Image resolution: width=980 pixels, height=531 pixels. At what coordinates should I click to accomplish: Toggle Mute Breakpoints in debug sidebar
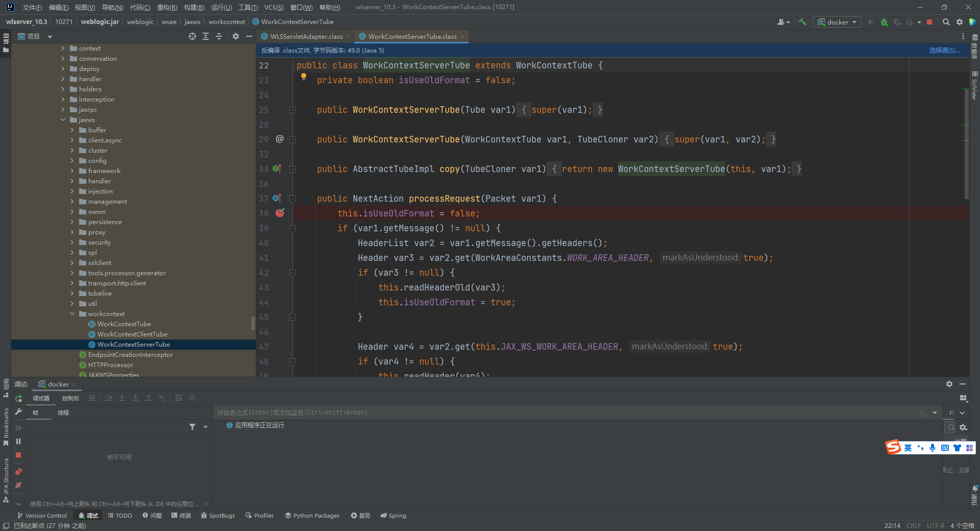coord(18,485)
